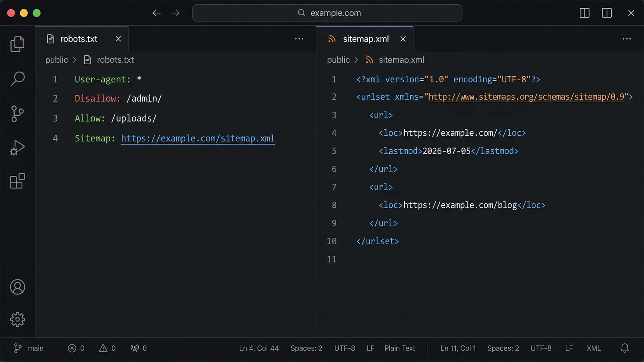Click the public breadcrumb above sitemap.xml
Screen dimensions: 644x362
tap(338, 60)
